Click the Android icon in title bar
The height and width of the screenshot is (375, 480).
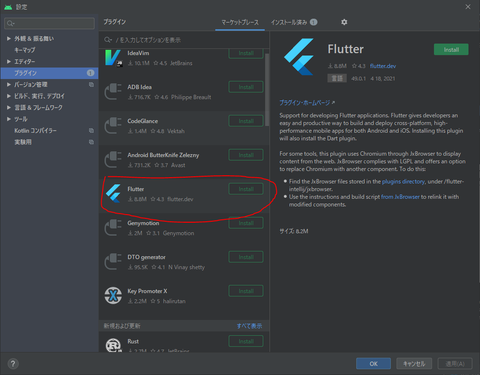8,7
